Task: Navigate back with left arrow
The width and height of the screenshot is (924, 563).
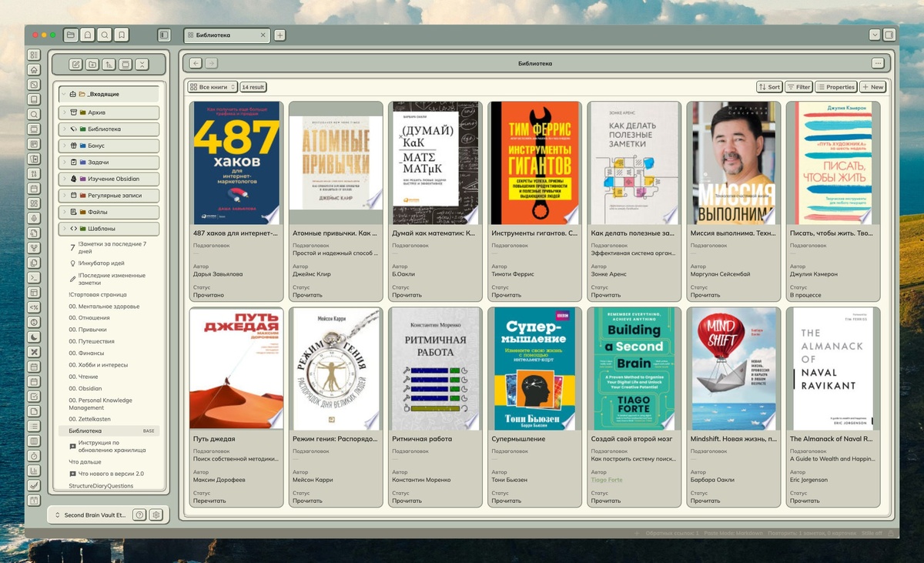Action: point(196,63)
